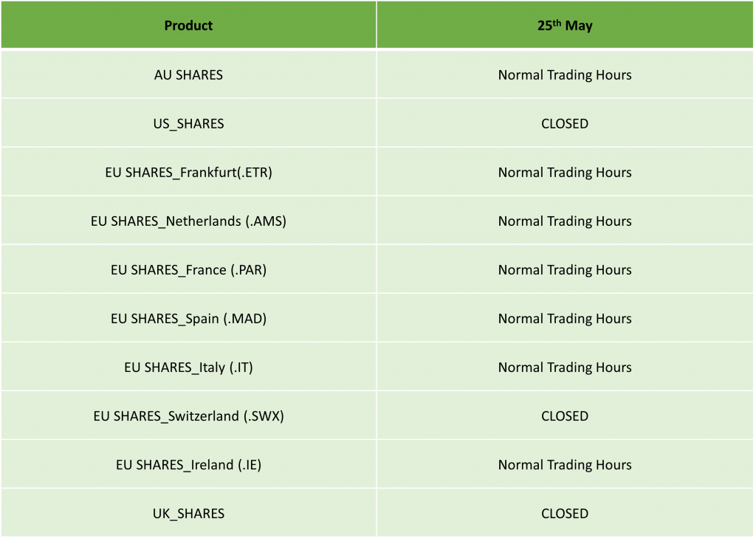
Task: Click EU SHARES_Frankfurt(.ETR) cell
Action: [x=188, y=172]
